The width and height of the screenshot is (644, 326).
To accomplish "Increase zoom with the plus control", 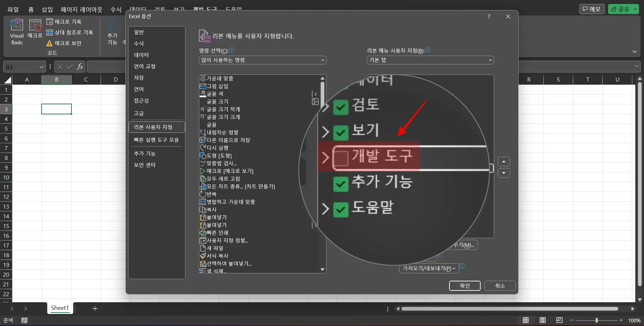I will [622, 320].
